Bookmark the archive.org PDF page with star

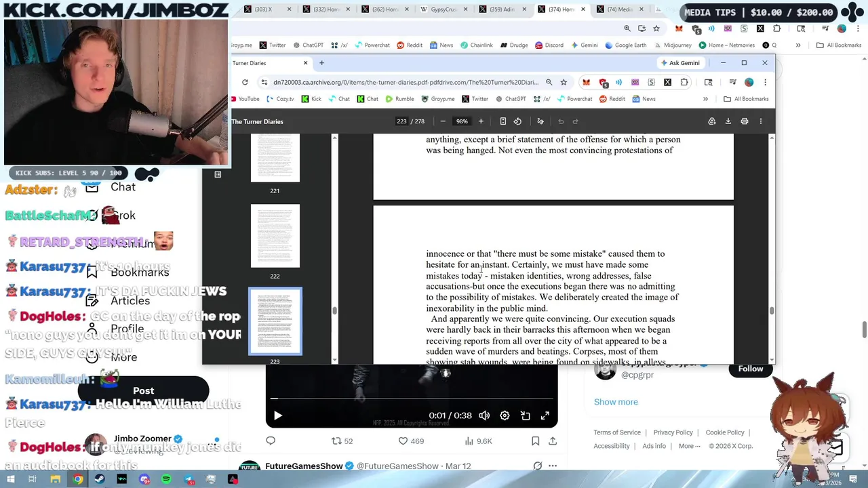(x=564, y=82)
